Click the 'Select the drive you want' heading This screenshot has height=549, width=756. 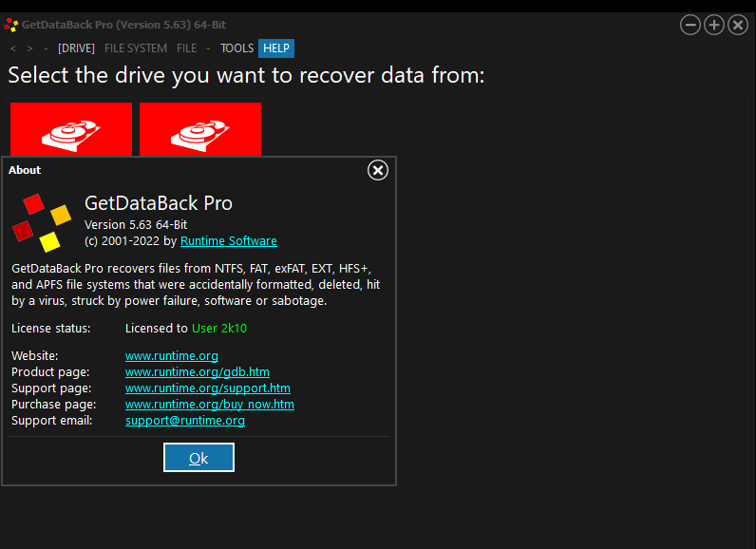point(246,75)
